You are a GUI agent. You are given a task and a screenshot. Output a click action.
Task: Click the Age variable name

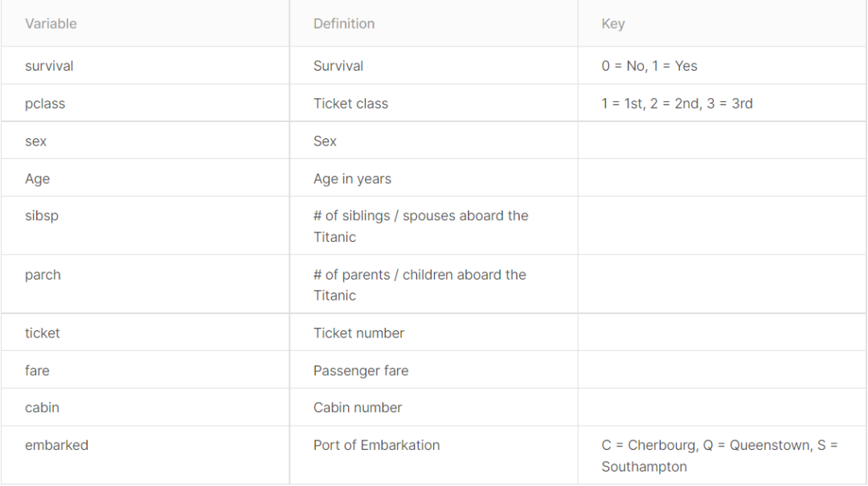tap(37, 179)
